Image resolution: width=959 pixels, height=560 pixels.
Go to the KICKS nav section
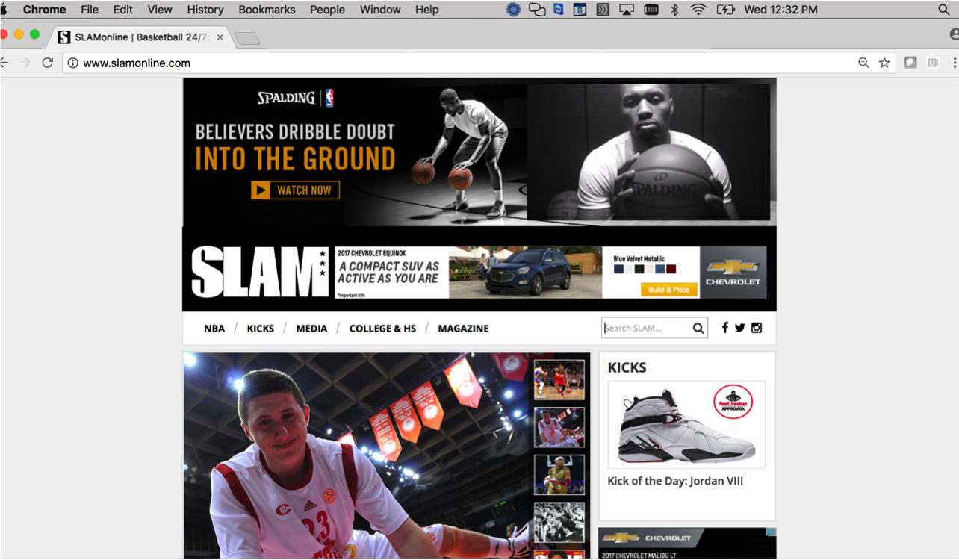pos(261,329)
